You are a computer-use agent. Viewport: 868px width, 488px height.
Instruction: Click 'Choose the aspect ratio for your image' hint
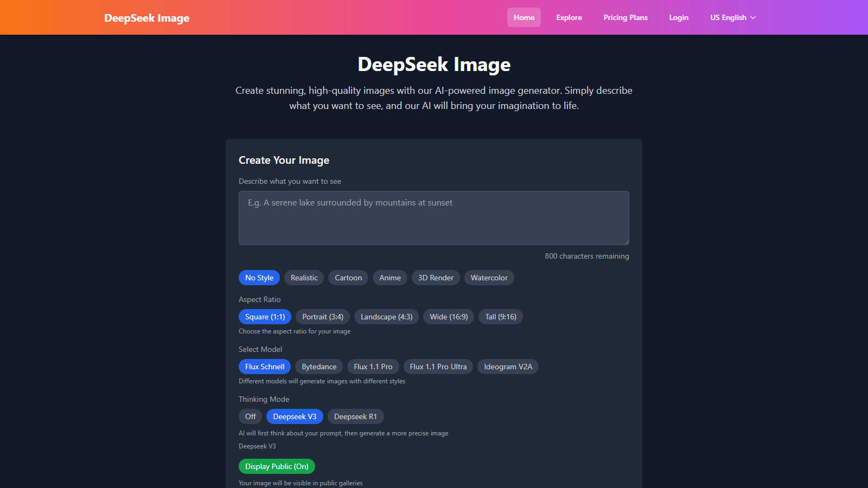click(295, 331)
